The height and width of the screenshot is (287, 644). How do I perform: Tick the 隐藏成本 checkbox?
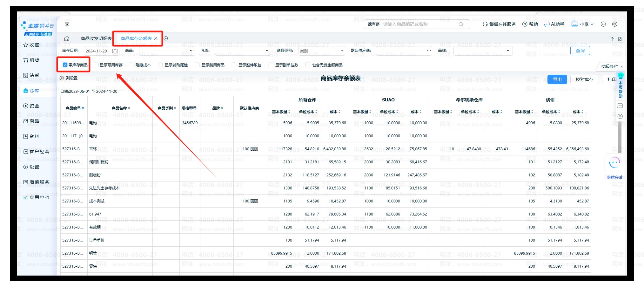(131, 65)
